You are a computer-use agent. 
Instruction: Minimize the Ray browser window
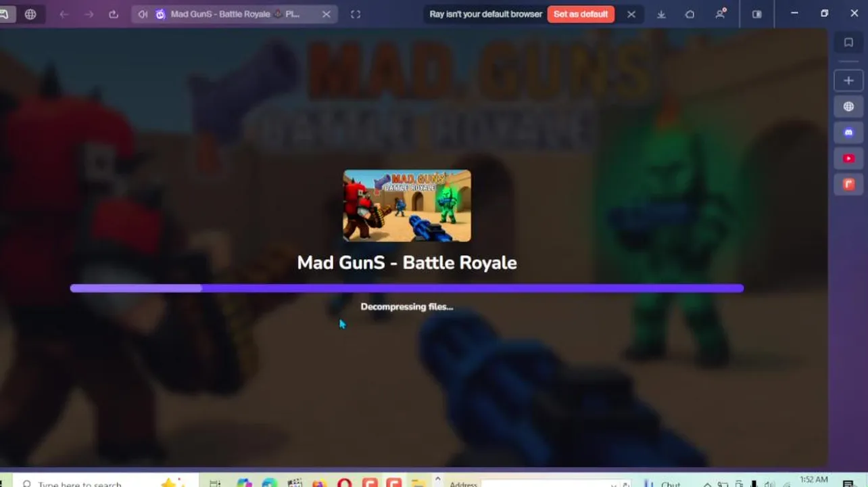click(x=794, y=14)
